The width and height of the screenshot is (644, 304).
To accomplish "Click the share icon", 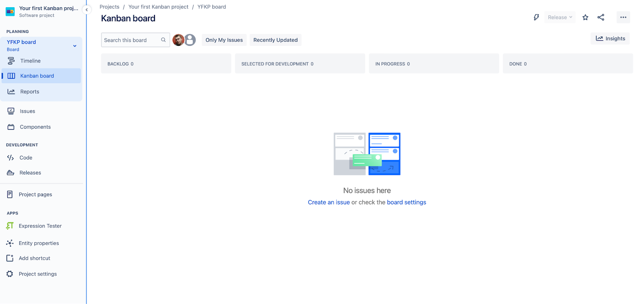I will 601,17.
